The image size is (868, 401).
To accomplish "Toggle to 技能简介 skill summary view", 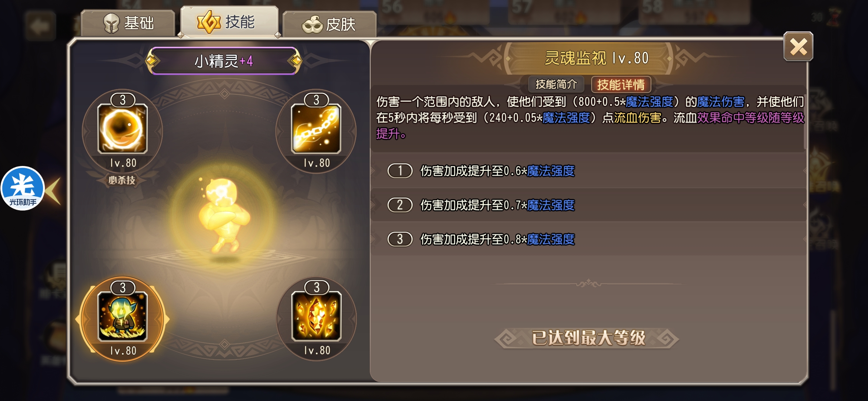I will (556, 85).
